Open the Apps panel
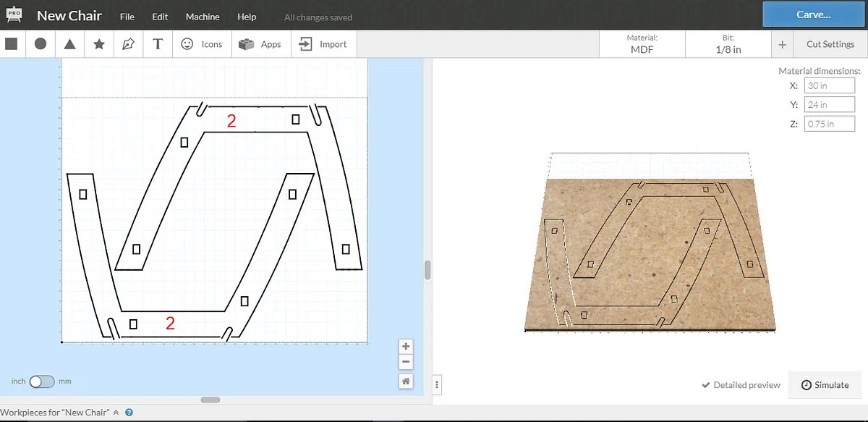Viewport: 868px width, 422px height. (261, 44)
